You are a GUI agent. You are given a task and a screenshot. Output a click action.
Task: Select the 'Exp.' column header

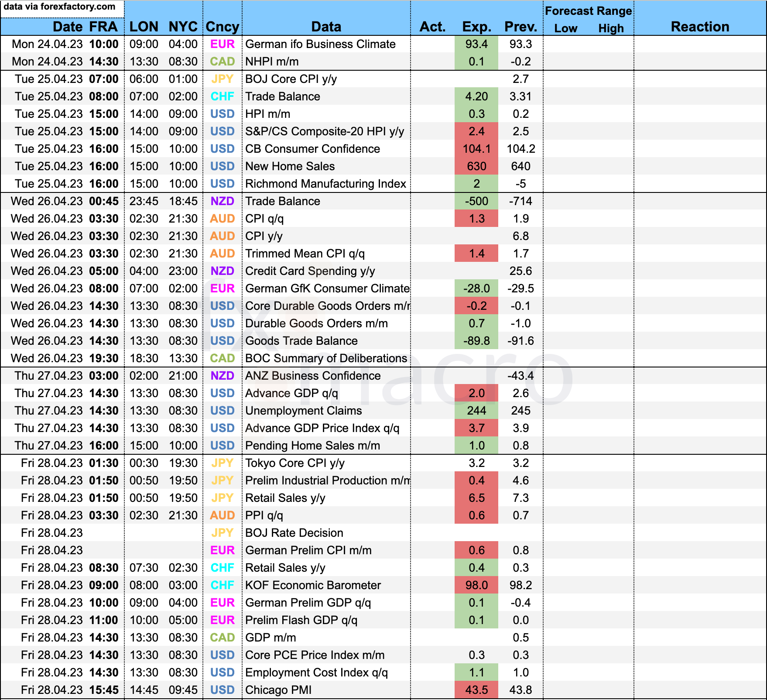click(477, 27)
